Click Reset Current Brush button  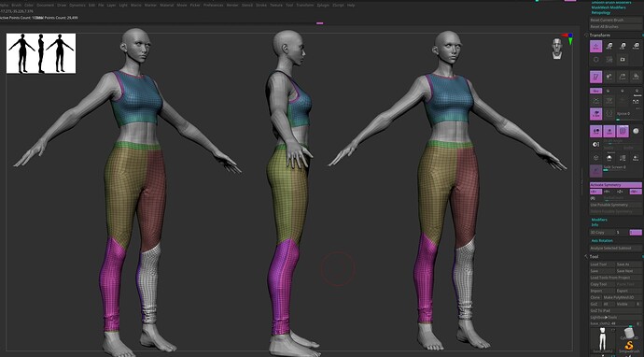point(615,20)
